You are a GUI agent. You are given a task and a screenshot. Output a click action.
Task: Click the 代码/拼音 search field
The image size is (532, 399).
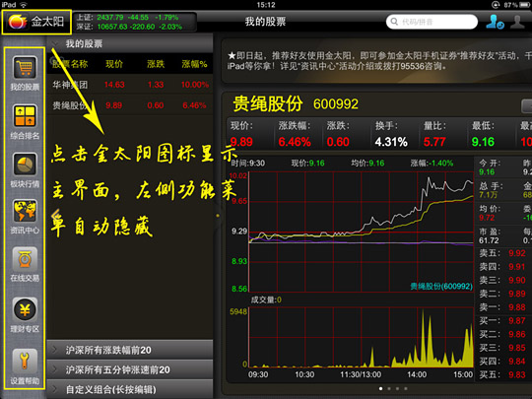pos(432,22)
